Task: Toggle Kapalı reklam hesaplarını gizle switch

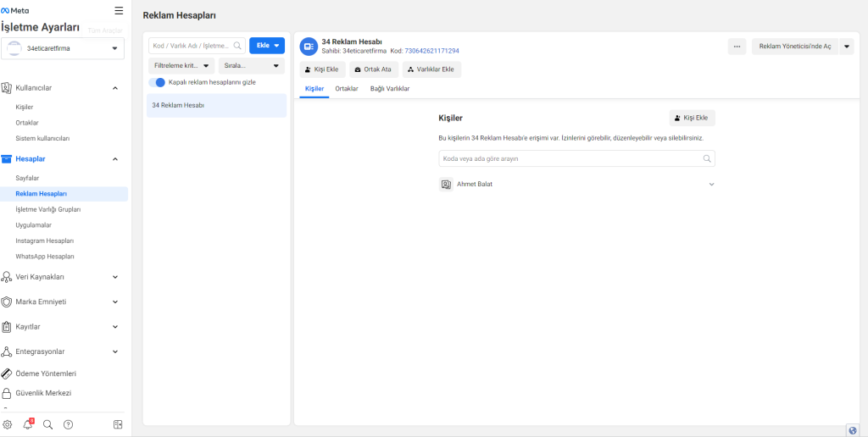Action: pyautogui.click(x=157, y=82)
